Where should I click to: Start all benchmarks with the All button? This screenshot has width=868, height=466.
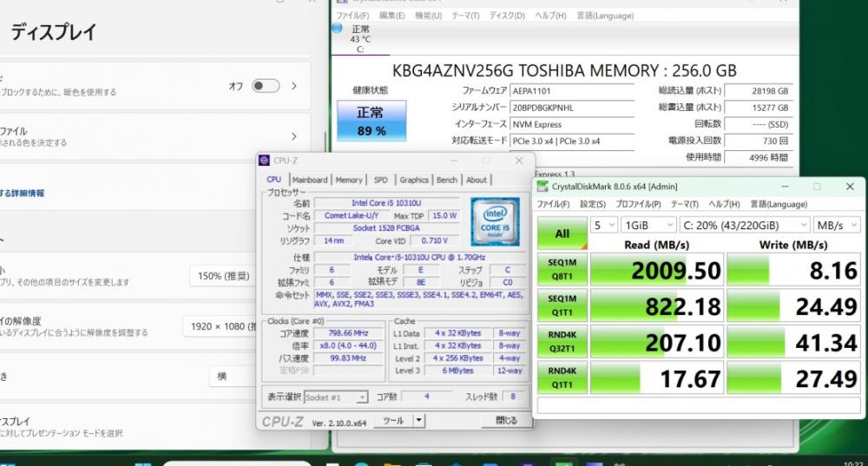click(562, 233)
